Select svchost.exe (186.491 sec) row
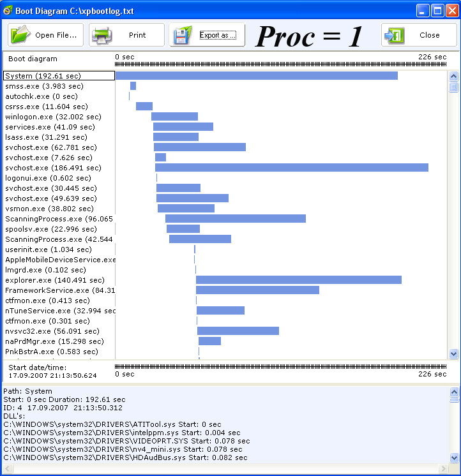 [x=59, y=168]
